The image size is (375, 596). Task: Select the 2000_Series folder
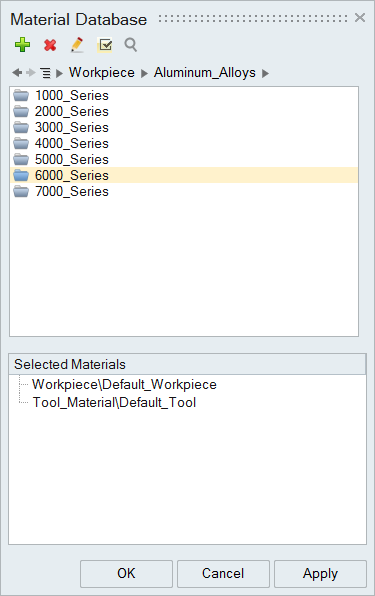184,111
